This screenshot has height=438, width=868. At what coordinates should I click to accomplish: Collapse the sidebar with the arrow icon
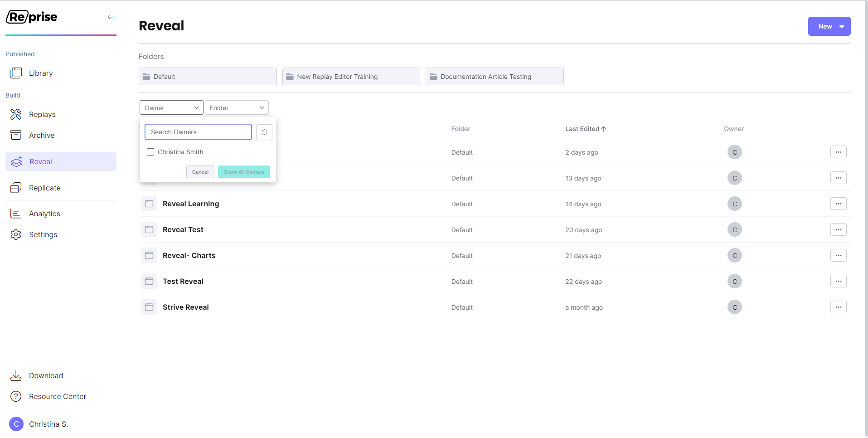click(111, 17)
